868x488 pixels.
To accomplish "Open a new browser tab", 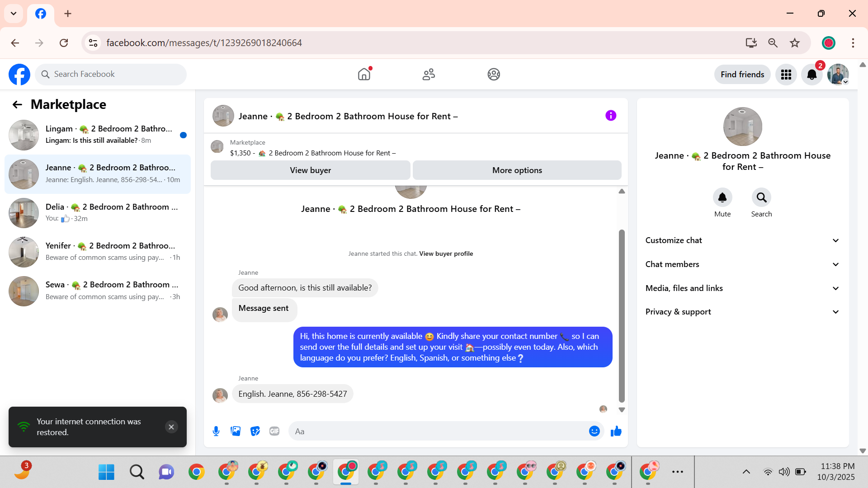I will 68,14.
